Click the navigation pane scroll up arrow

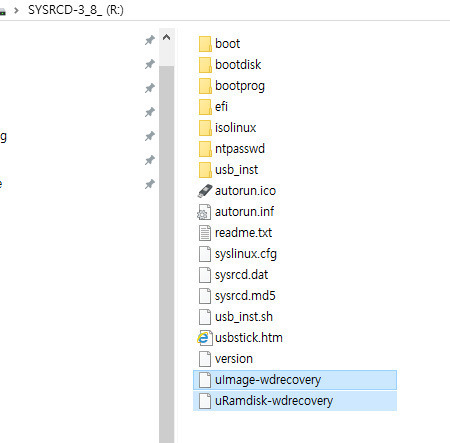click(x=167, y=38)
